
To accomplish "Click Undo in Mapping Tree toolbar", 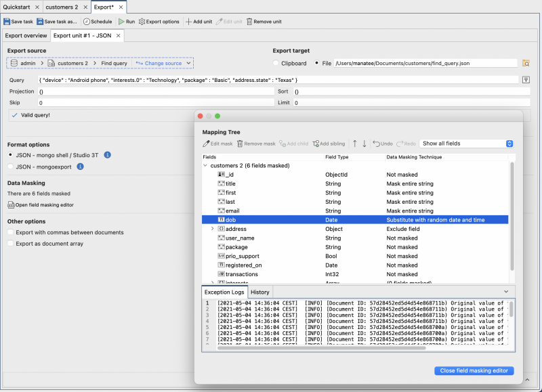I will coord(383,144).
